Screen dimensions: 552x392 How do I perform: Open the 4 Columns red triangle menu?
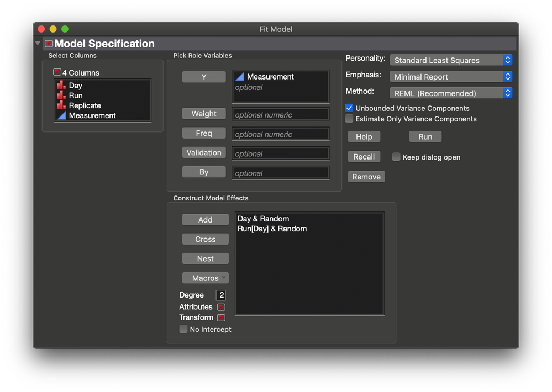[x=57, y=72]
